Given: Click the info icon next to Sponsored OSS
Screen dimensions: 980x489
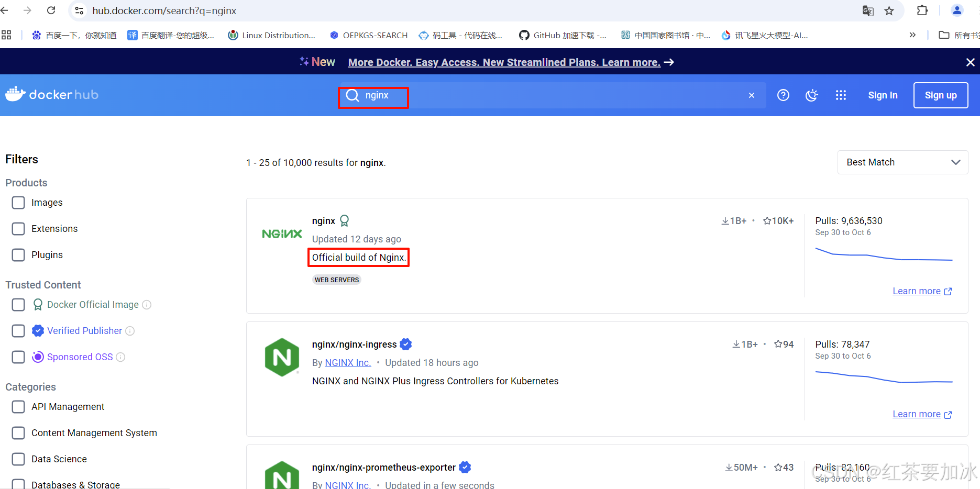Looking at the screenshot, I should point(120,357).
